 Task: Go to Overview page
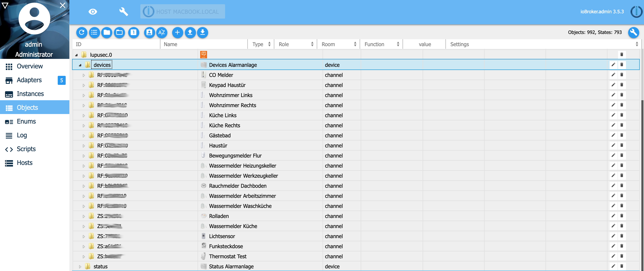[35, 66]
